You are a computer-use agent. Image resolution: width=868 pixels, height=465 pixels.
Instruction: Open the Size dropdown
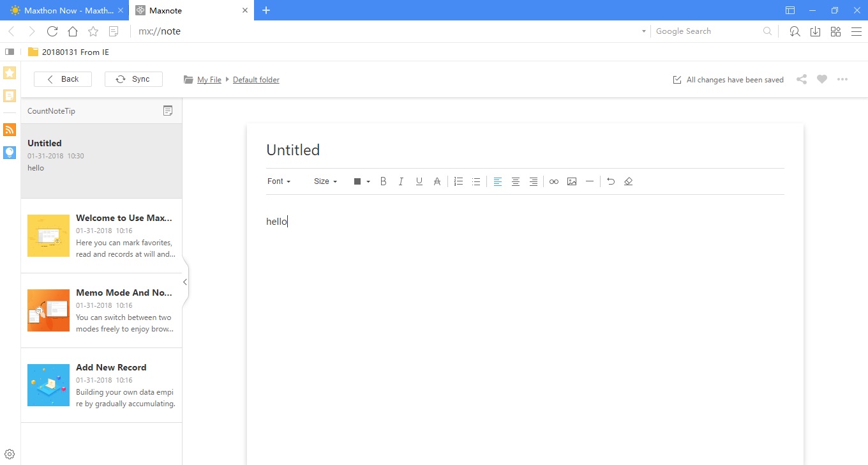coord(325,181)
